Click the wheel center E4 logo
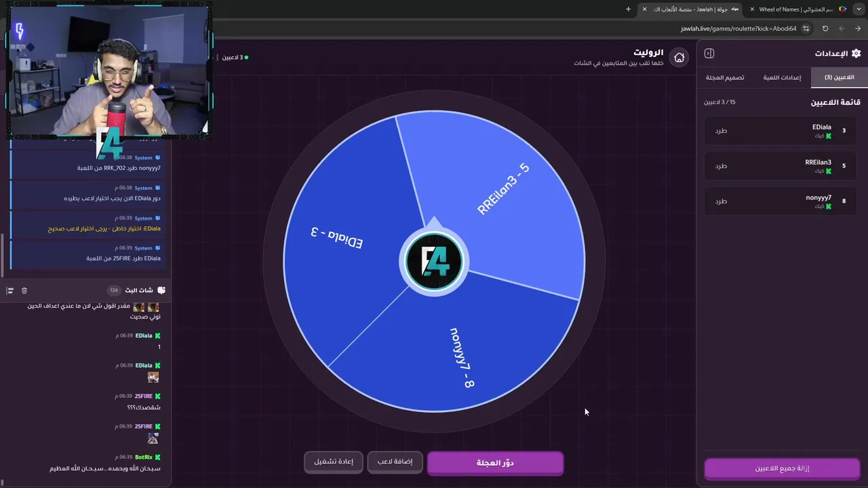 [434, 261]
